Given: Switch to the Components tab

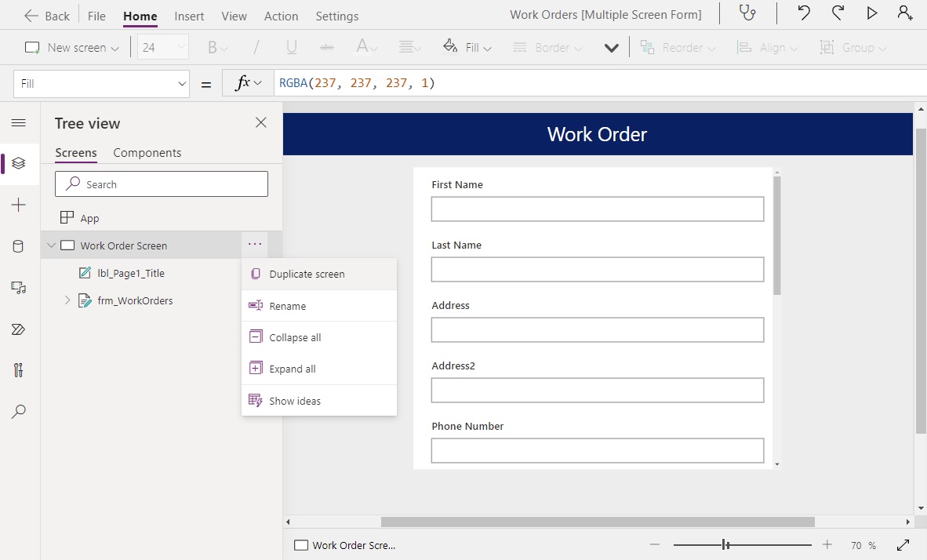Looking at the screenshot, I should (x=147, y=153).
